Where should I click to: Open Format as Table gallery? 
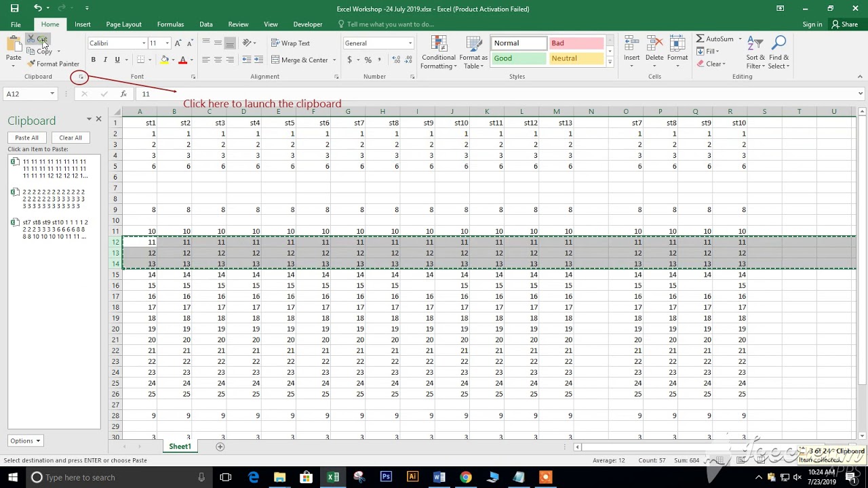473,52
